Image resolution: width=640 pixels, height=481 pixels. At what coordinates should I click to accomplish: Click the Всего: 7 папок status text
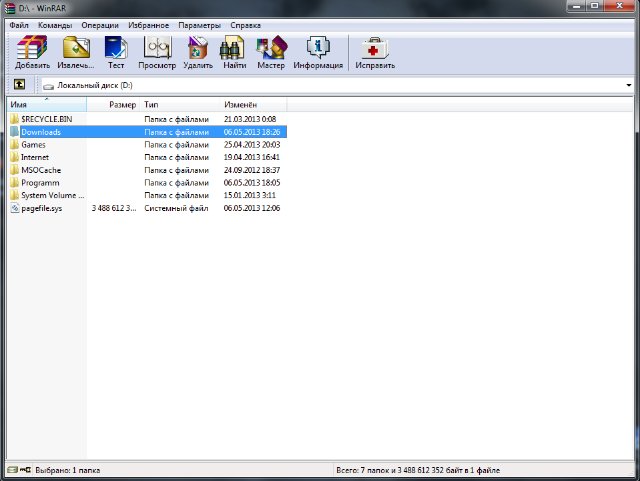coord(418,470)
